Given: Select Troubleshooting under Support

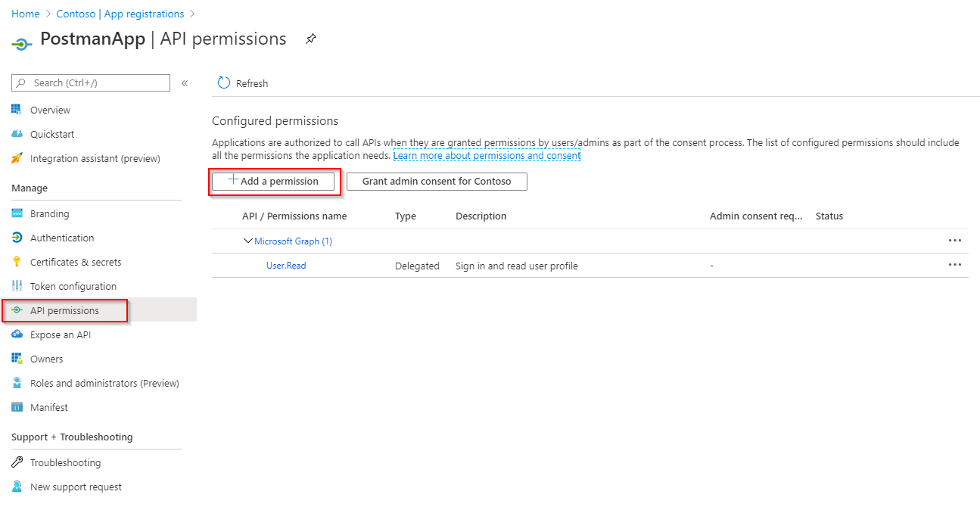Looking at the screenshot, I should click(65, 462).
